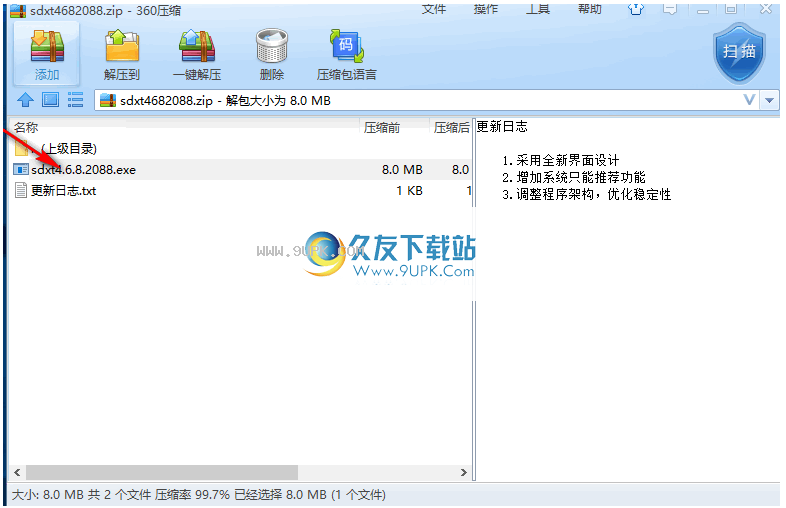Click the 360压缩 app icon in title bar

point(18,10)
